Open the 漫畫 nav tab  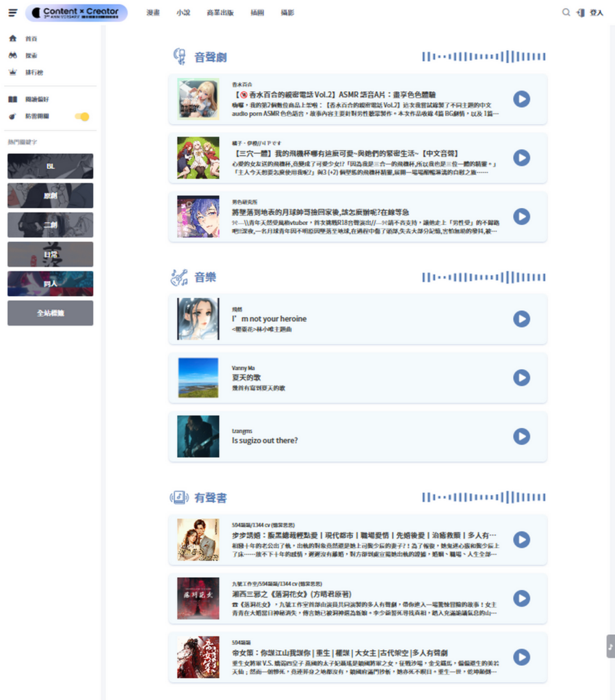153,12
